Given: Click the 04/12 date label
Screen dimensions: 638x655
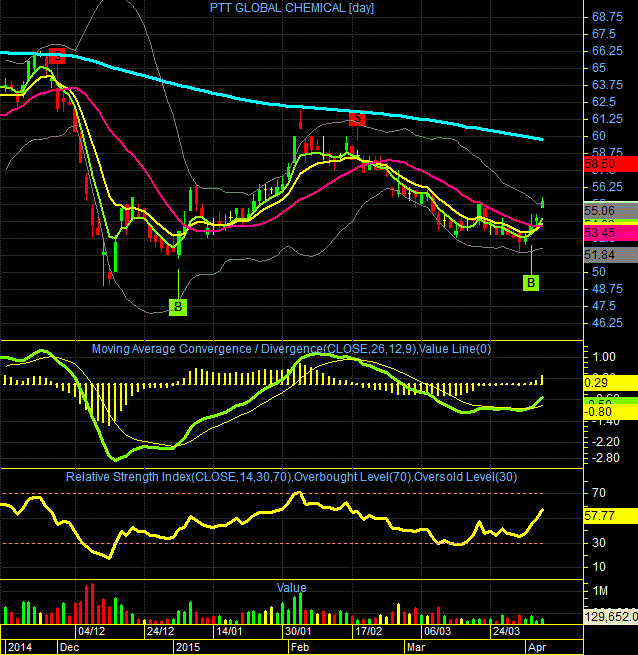Looking at the screenshot, I should coord(92,631).
